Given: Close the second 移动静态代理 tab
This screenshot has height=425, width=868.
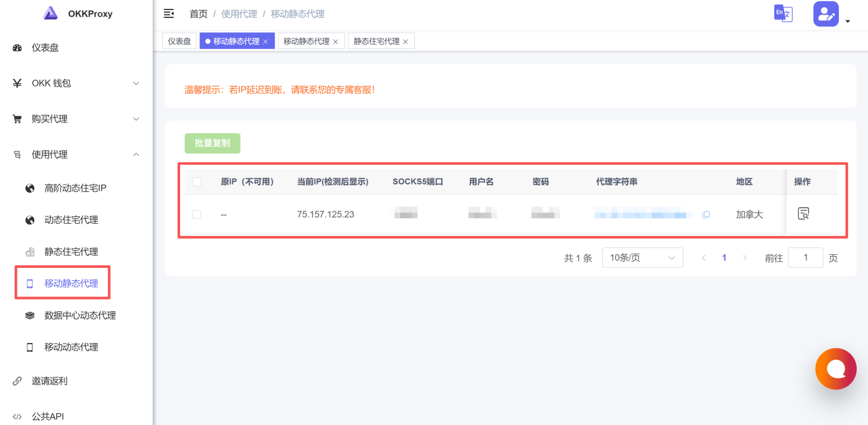Looking at the screenshot, I should [336, 42].
